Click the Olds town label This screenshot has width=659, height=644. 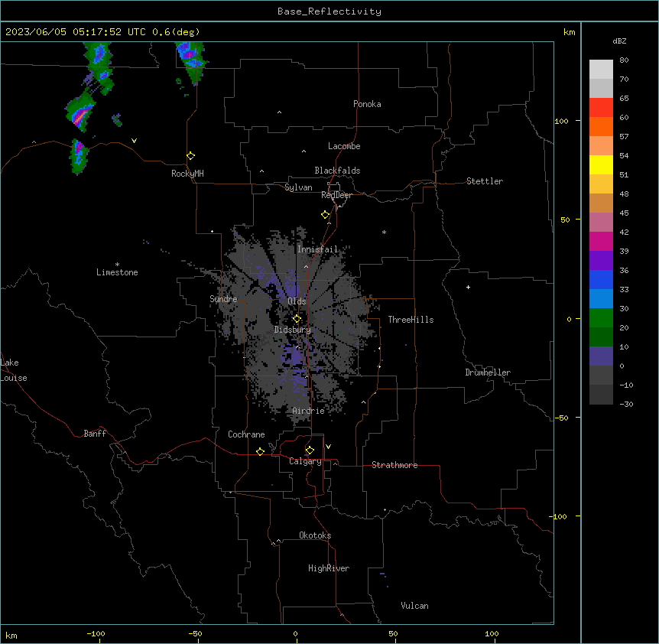point(297,301)
